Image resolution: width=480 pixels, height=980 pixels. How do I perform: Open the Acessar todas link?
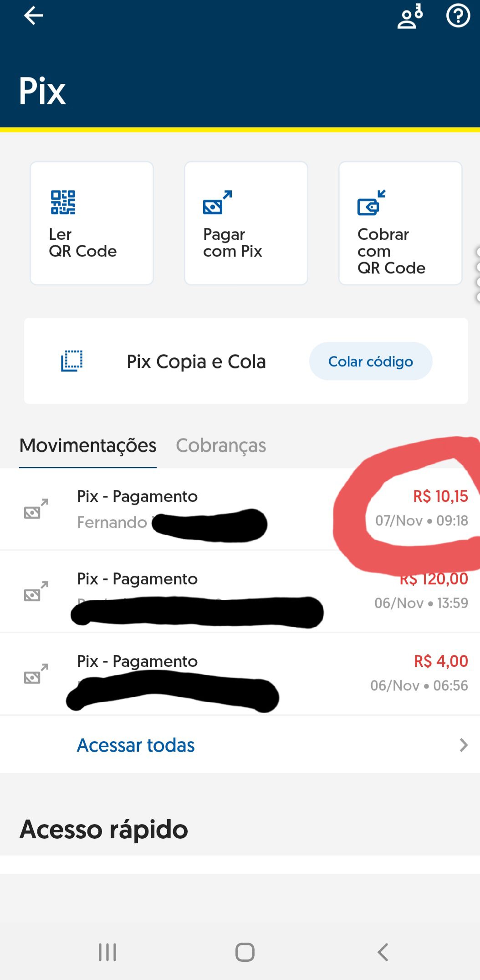coord(136,745)
